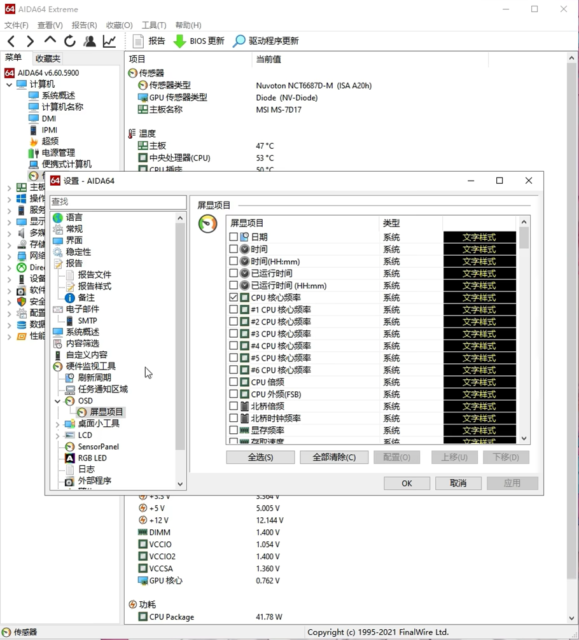
Task: Click the 查找 search field in settings
Action: (118, 202)
